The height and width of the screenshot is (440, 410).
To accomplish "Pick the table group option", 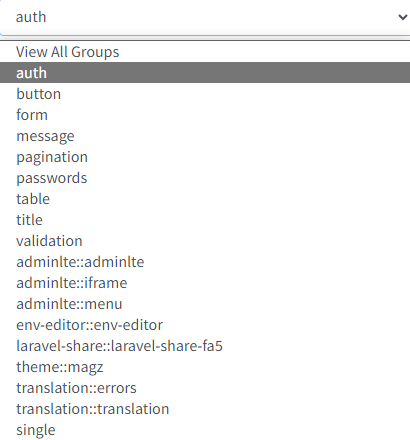I will click(205, 199).
